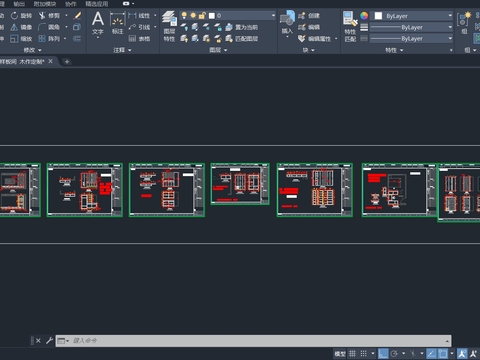The height and width of the screenshot is (360, 480).
Task: Click Make Current (置为当前) layer button
Action: click(x=242, y=27)
